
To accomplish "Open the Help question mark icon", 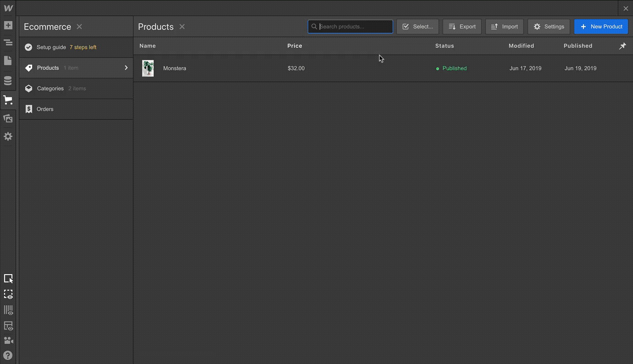I will (x=8, y=355).
